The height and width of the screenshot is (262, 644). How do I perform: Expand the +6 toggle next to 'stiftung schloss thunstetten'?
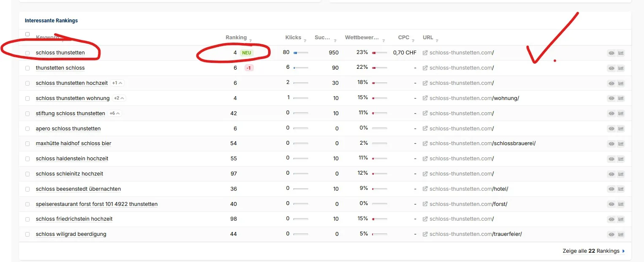click(x=115, y=113)
